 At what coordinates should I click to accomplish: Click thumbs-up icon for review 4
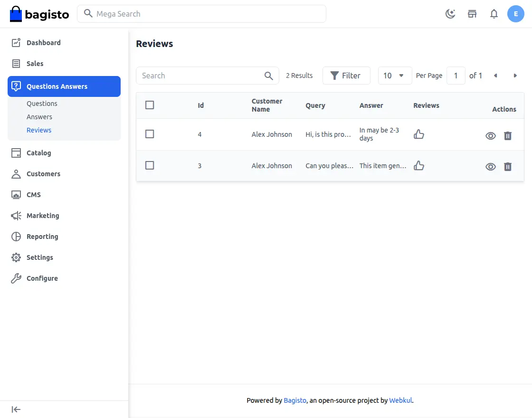[x=419, y=134]
